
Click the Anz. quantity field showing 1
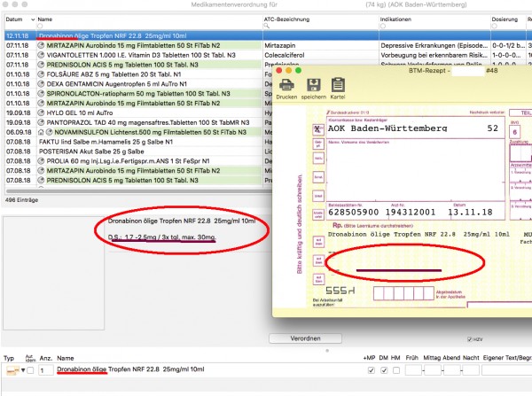click(46, 370)
